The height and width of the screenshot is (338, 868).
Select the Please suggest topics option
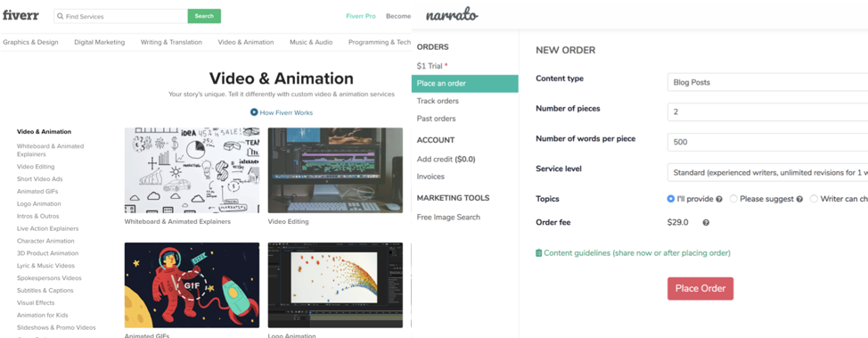point(733,198)
